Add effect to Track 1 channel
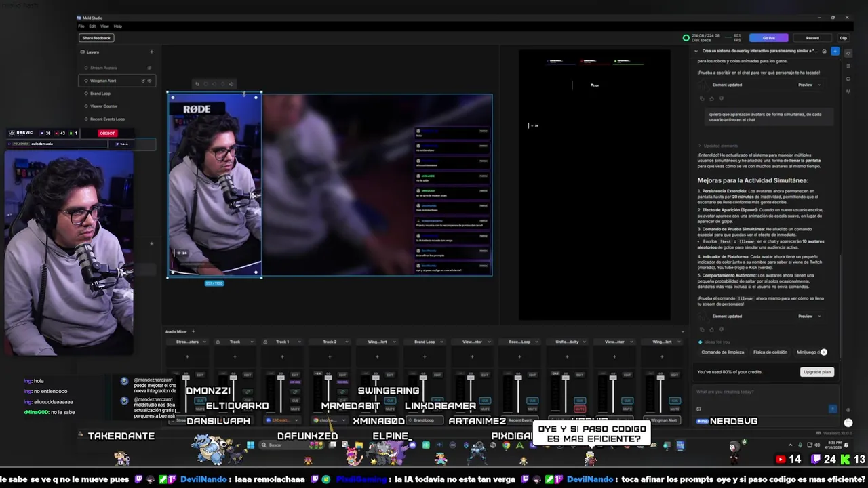 coord(282,357)
